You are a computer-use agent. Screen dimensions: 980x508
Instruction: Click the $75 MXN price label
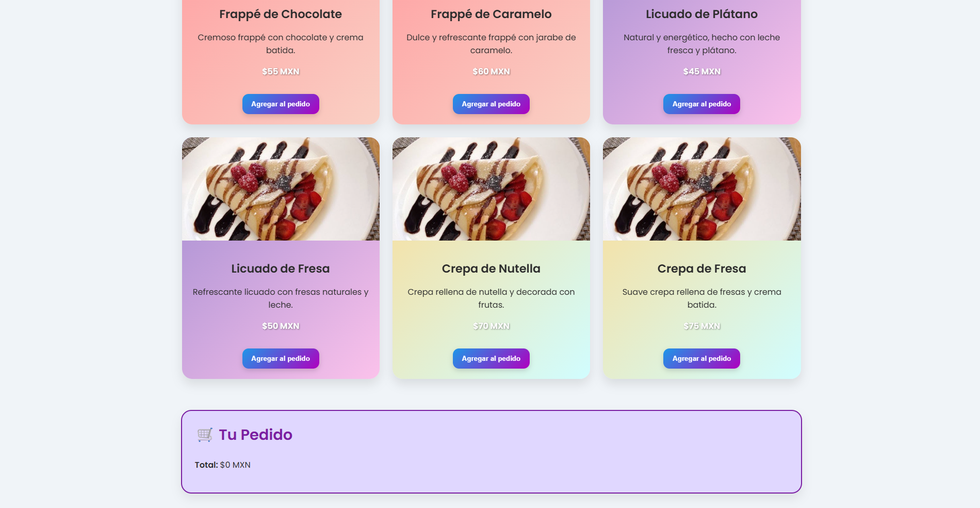coord(701,326)
